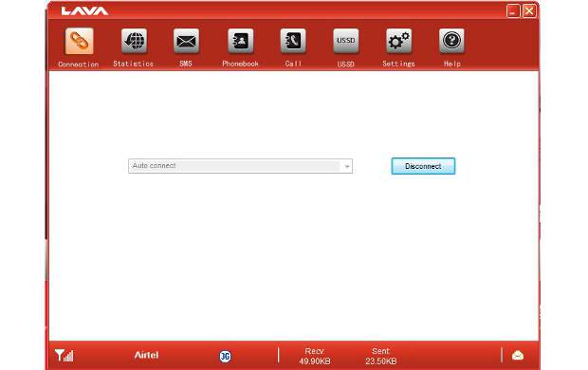Click the unread message envelope in status bar

pyautogui.click(x=518, y=355)
